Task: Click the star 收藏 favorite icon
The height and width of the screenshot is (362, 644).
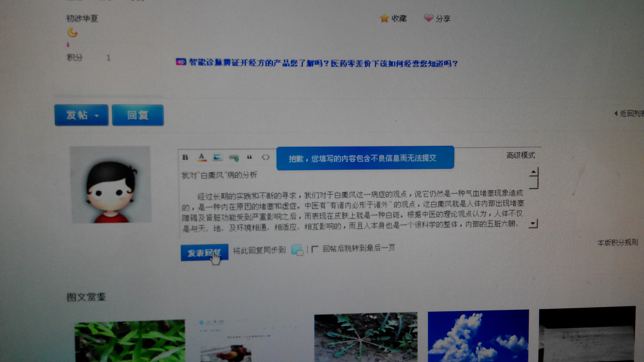Action: [x=385, y=18]
